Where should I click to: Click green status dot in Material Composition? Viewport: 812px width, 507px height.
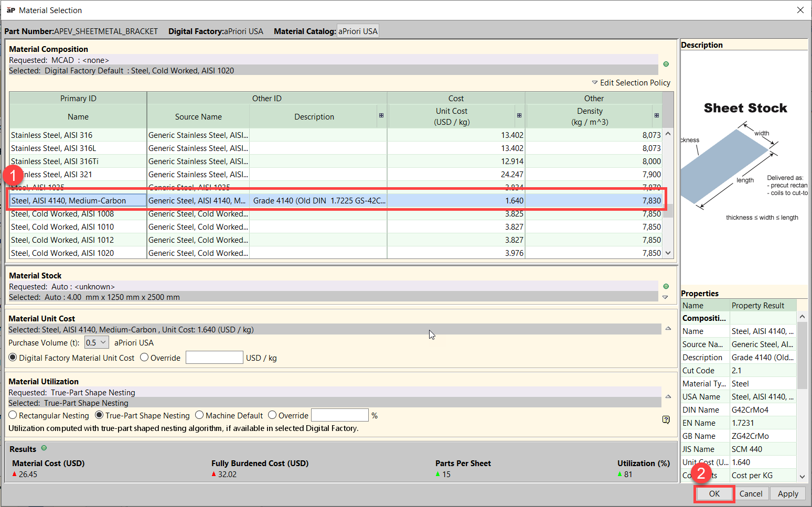coord(666,64)
